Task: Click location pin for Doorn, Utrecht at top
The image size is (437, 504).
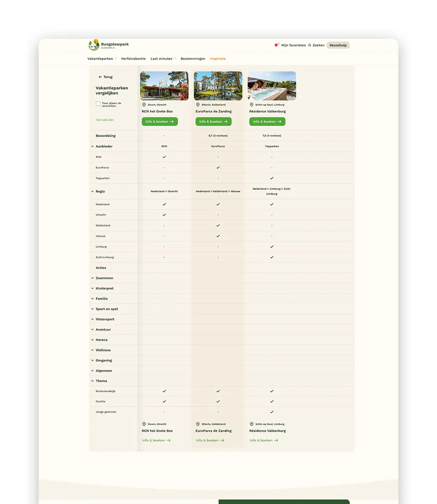Action: [x=144, y=105]
